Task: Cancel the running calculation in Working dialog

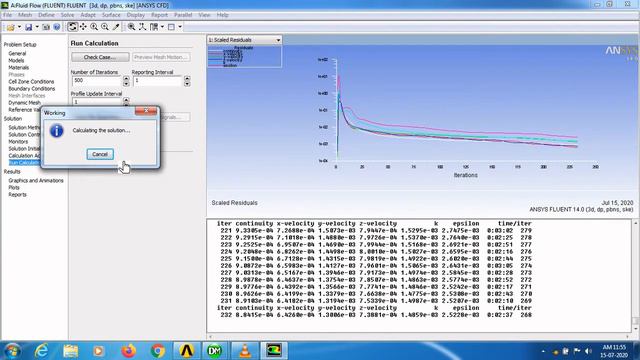Action: pyautogui.click(x=100, y=154)
